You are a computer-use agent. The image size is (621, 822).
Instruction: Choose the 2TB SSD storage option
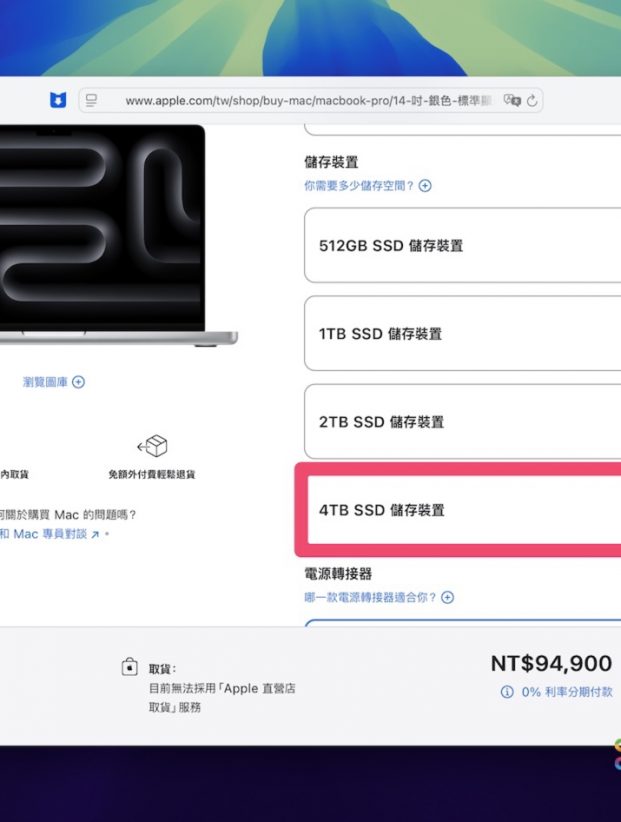pos(462,422)
